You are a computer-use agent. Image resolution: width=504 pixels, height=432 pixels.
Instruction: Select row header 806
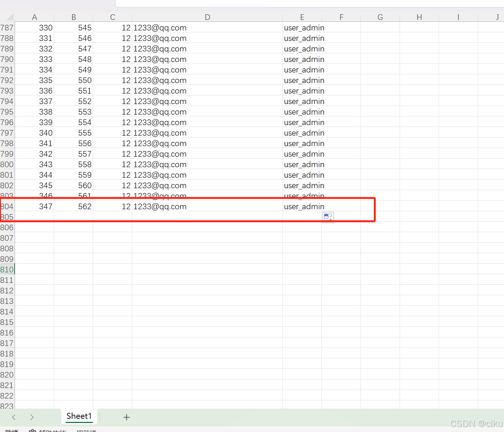(7, 228)
